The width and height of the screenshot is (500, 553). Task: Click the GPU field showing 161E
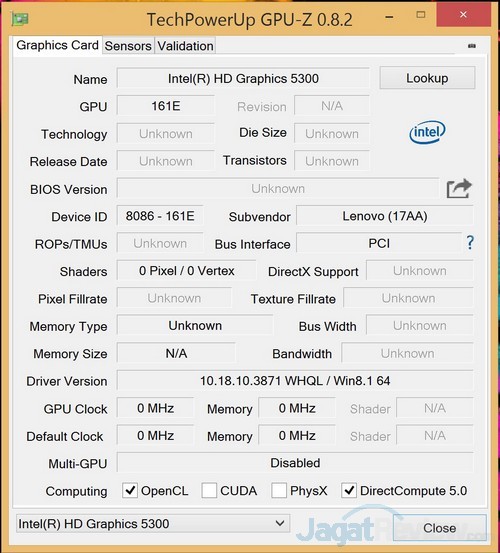point(166,106)
